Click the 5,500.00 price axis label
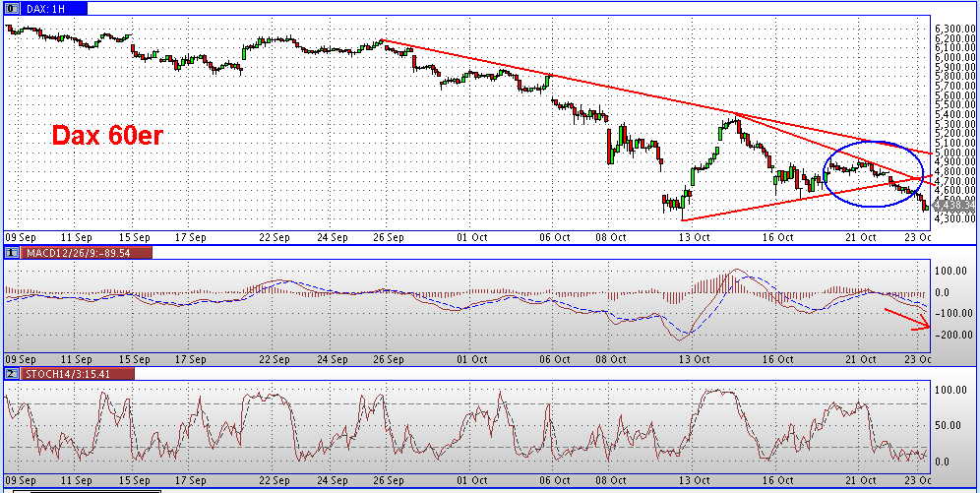 (x=955, y=104)
